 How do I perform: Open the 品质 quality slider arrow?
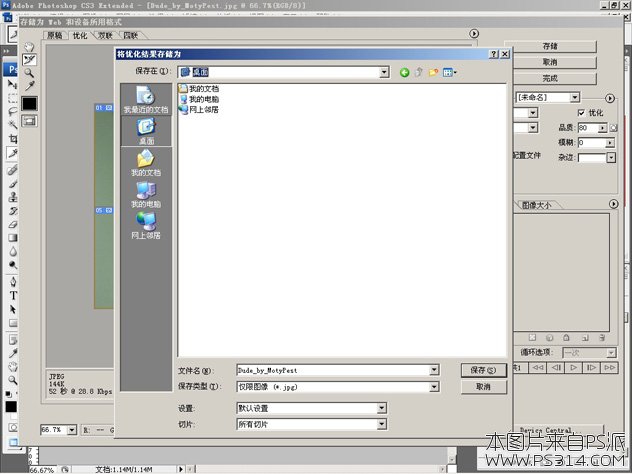602,128
